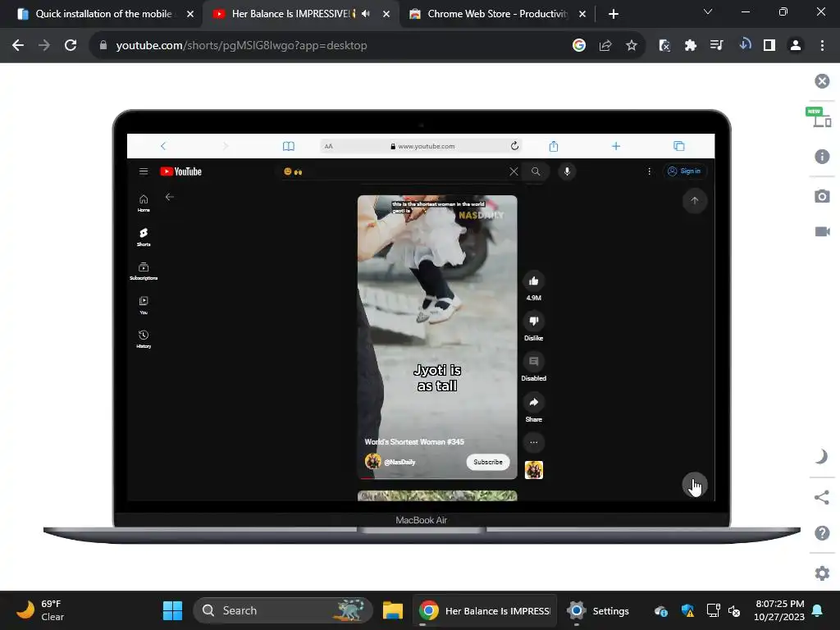
Task: Open more actions three-dot on short
Action: coord(533,442)
